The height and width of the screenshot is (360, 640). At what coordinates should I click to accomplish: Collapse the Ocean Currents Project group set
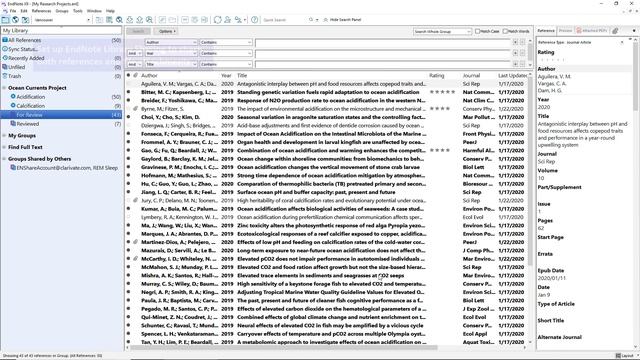pos(4,88)
